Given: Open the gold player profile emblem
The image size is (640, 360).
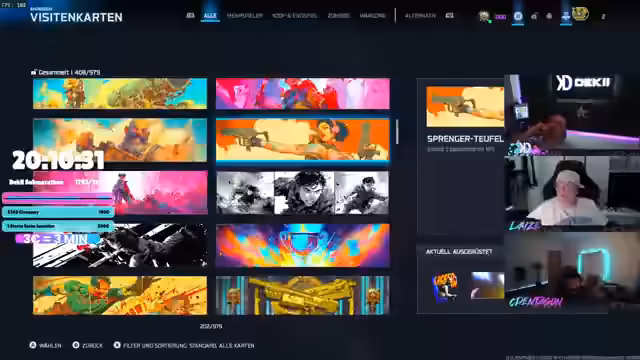Looking at the screenshot, I should tap(580, 15).
